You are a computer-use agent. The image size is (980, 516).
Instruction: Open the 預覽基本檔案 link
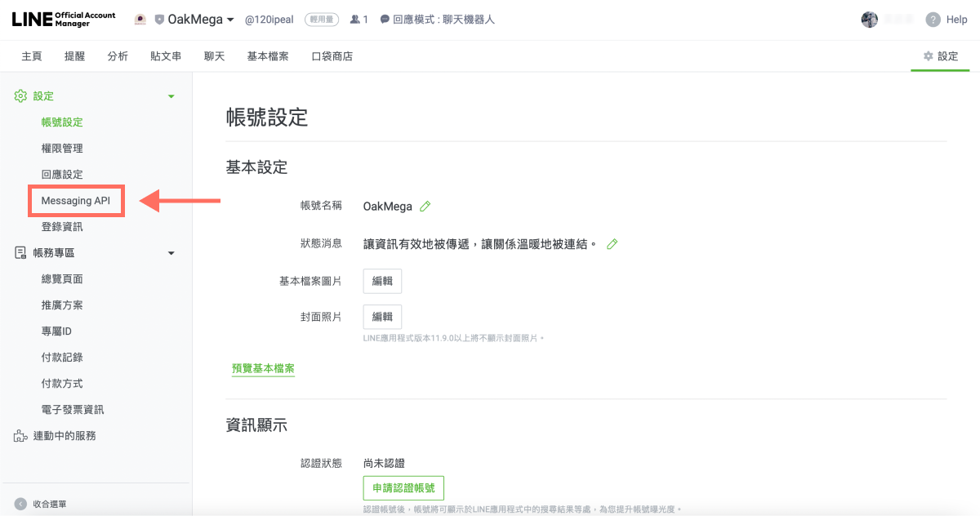(x=264, y=369)
